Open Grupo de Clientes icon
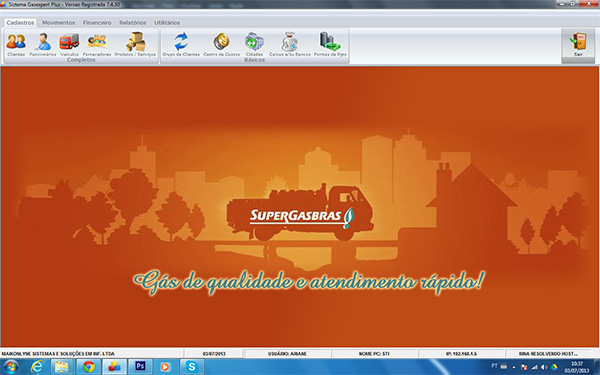Screen dimensions: 600x375 (181, 44)
